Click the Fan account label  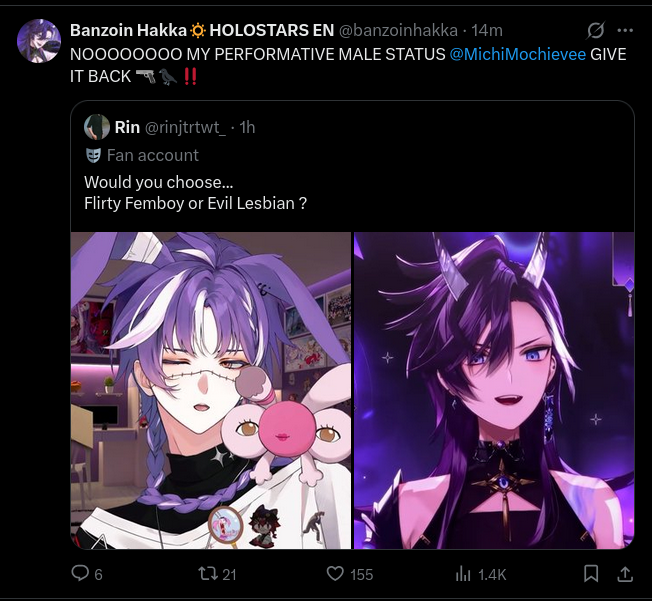tap(153, 155)
